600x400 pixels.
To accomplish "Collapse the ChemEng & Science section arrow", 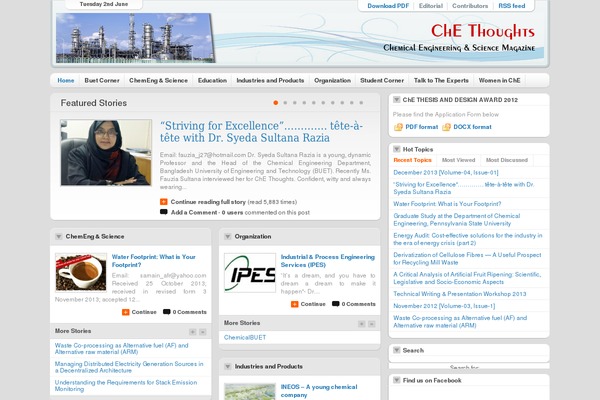I will (x=59, y=237).
